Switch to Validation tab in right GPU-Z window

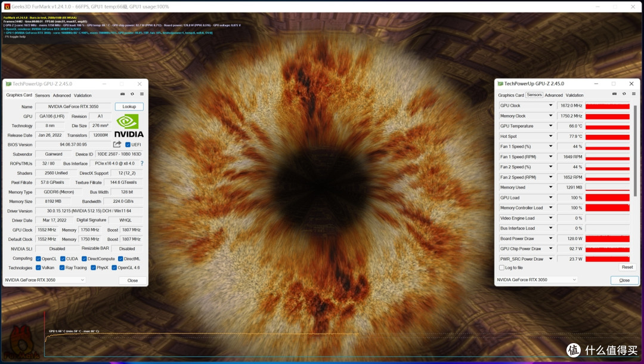coord(575,95)
